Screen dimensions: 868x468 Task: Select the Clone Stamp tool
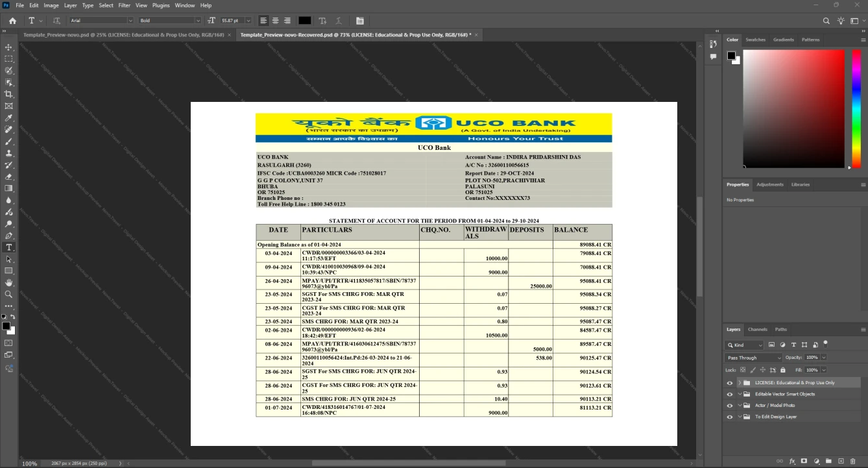coord(8,153)
